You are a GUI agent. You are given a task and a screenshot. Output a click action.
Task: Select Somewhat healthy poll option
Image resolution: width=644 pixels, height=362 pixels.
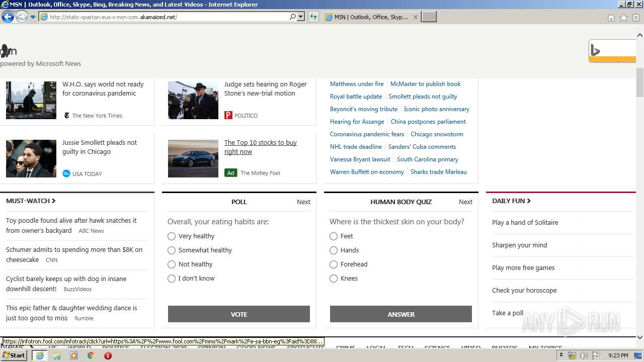coord(172,250)
